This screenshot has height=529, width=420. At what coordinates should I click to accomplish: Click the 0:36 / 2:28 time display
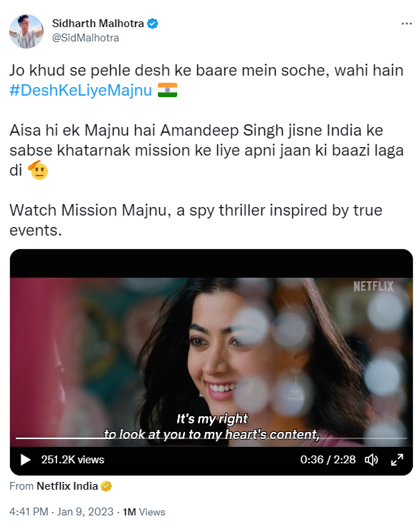coord(328,460)
